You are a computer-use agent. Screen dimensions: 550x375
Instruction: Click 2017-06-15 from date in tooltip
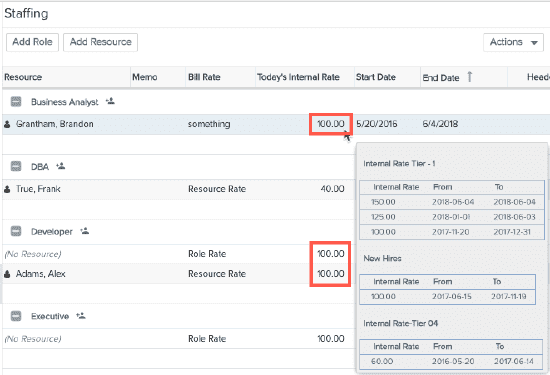point(452,297)
